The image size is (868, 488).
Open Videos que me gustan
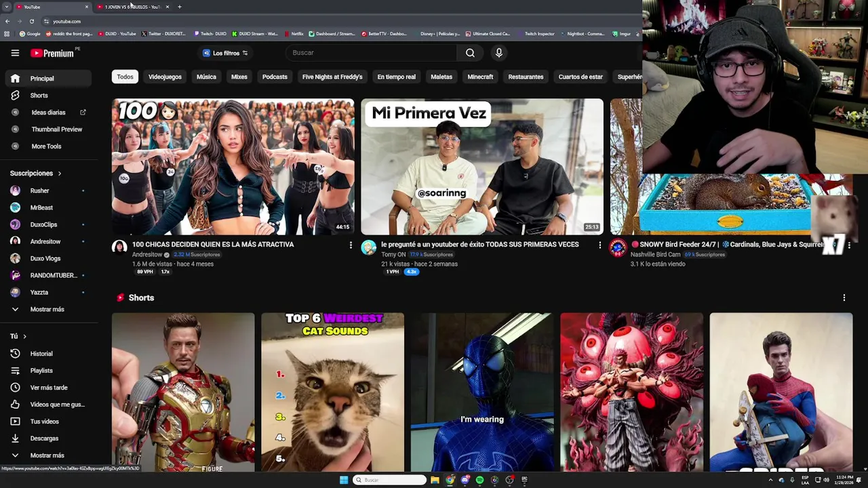tap(47, 405)
